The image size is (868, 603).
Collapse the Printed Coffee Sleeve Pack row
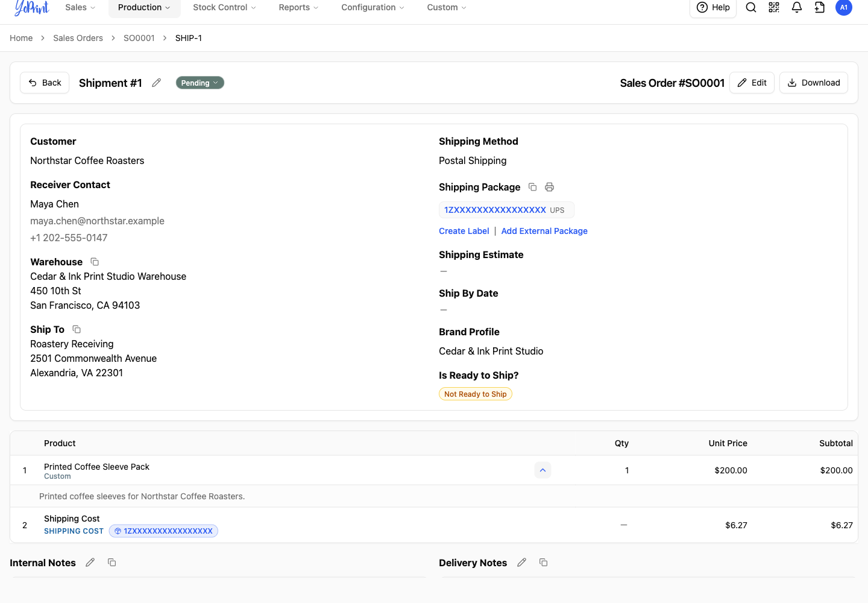coord(542,470)
